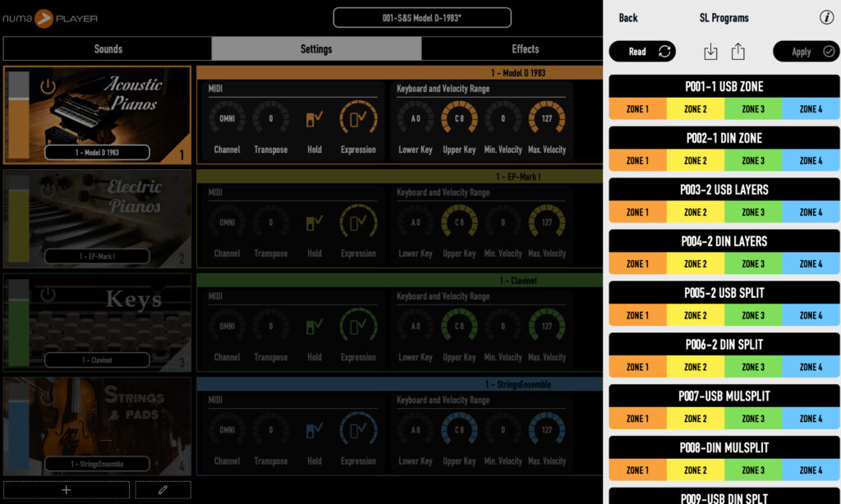
Task: Toggle Expression knob in Model D 1983 row
Action: 358,118
